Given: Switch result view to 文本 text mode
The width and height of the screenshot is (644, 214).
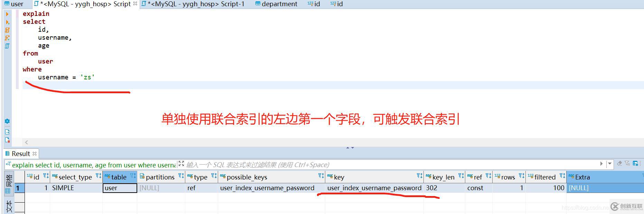Looking at the screenshot, I should pos(9,206).
